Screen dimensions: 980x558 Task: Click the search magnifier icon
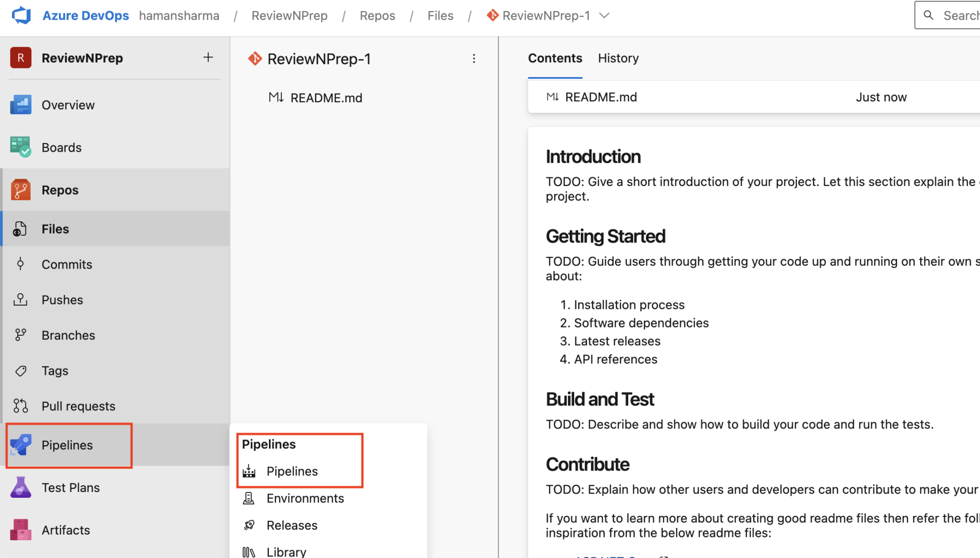(x=929, y=15)
